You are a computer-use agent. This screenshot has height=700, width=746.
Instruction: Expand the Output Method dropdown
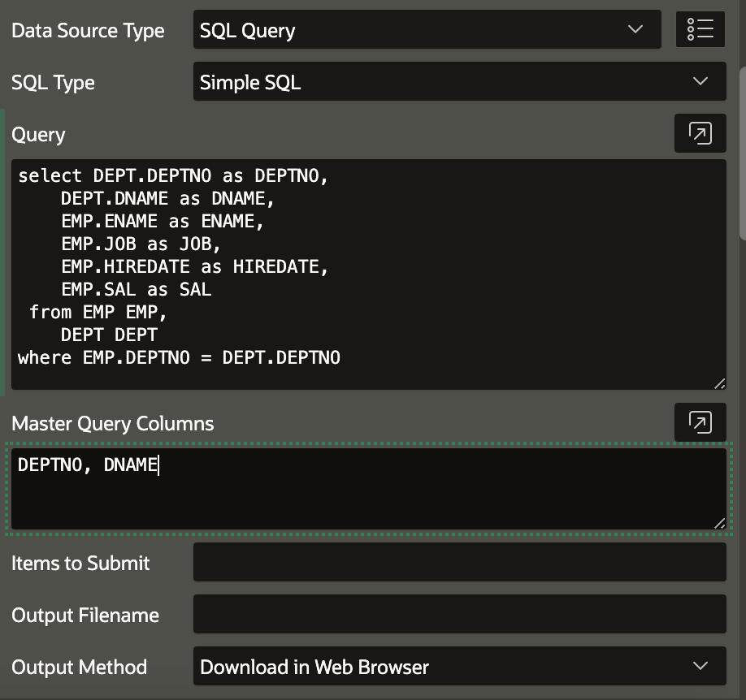pos(460,666)
